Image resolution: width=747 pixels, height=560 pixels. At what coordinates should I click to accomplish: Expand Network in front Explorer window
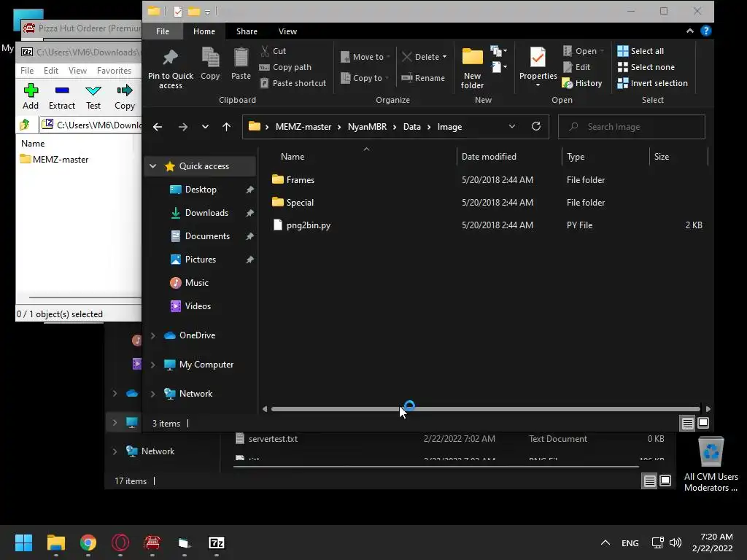pos(152,394)
